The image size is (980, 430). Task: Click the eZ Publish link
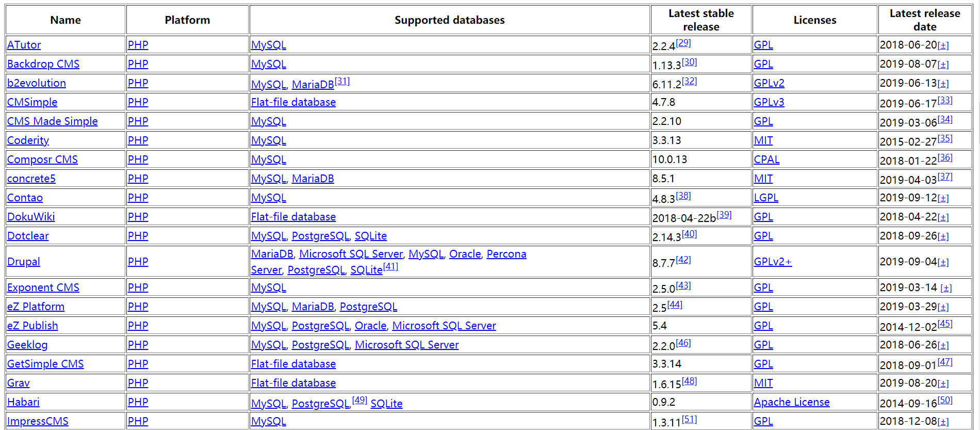32,326
